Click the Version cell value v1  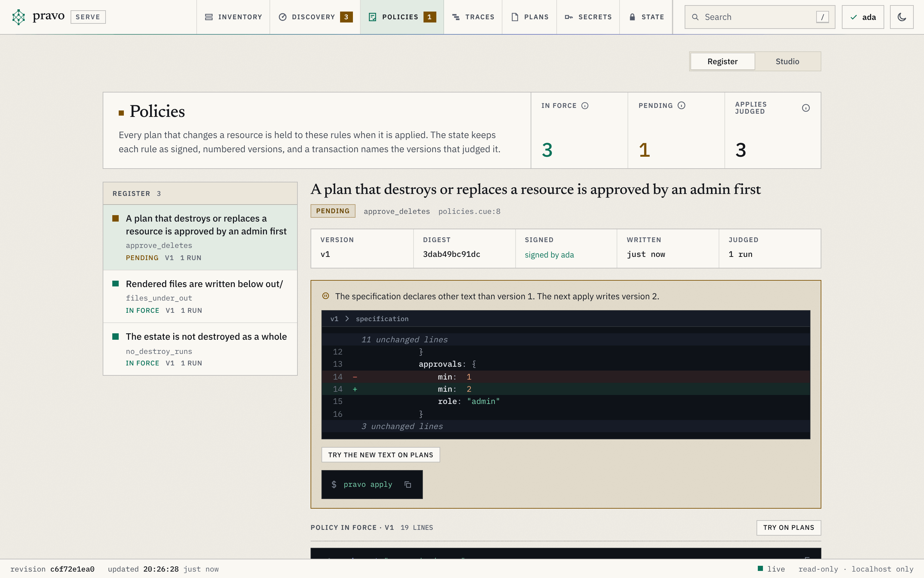pos(325,254)
